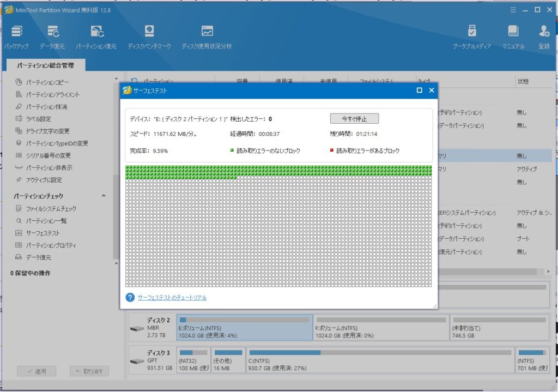Choose ファイルシステムチェック from sidebar
558x392 pixels.
[51, 209]
